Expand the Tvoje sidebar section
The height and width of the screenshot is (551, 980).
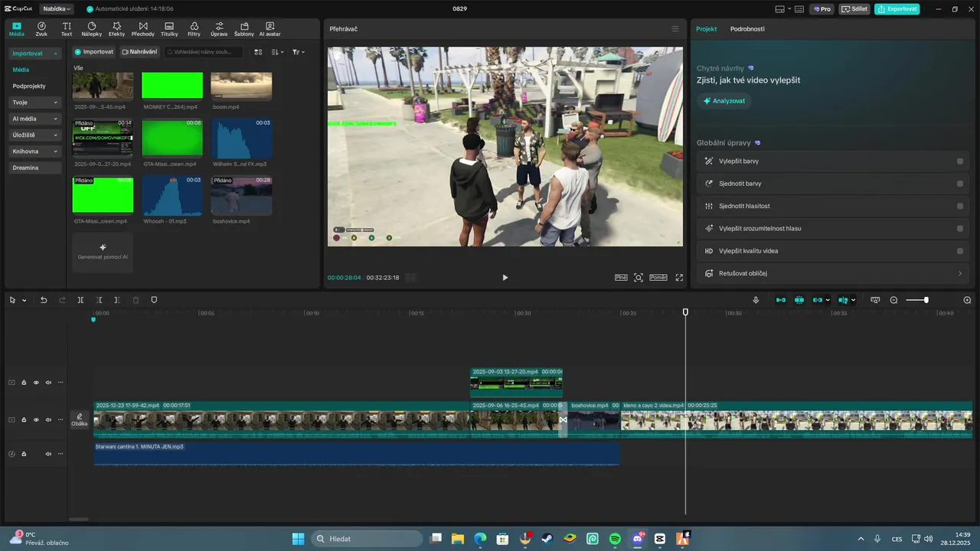[35, 103]
